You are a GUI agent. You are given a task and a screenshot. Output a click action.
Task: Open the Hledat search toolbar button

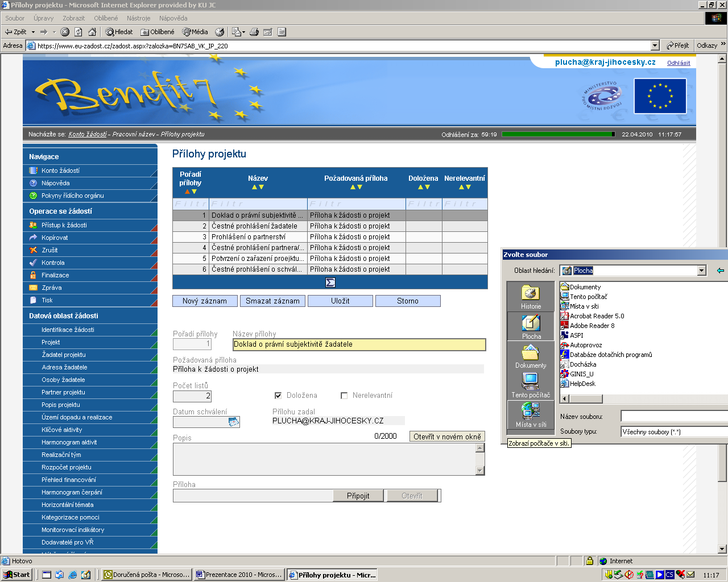[119, 32]
